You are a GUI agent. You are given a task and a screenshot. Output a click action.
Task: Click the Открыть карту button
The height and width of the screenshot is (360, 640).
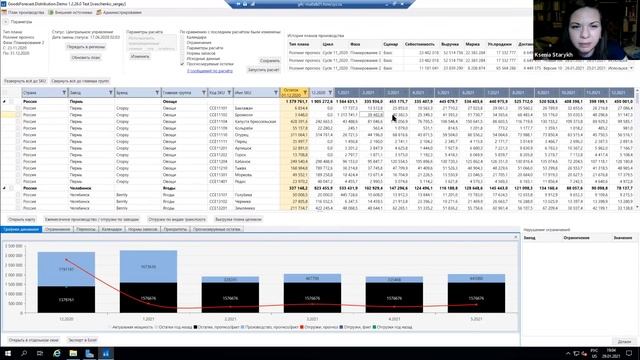point(22,220)
